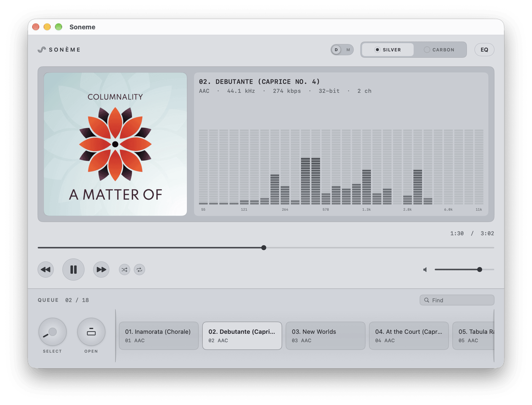The height and width of the screenshot is (405, 532).
Task: Switch the D/M toggle
Action: 342,50
